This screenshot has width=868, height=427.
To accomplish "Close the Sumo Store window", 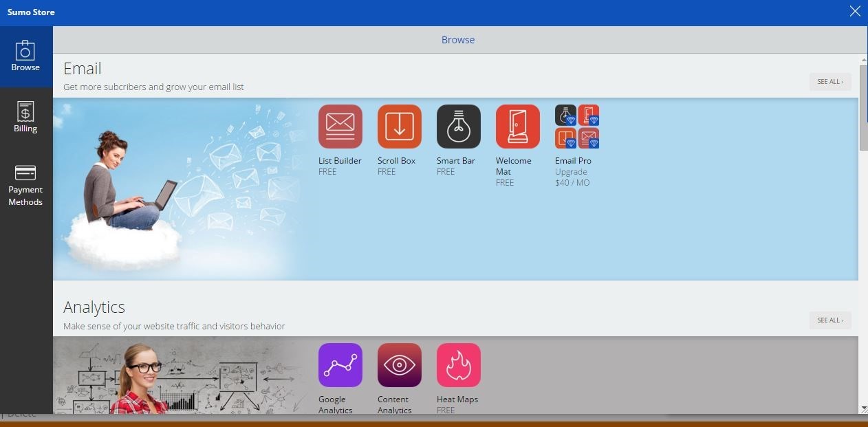I will coord(855,11).
